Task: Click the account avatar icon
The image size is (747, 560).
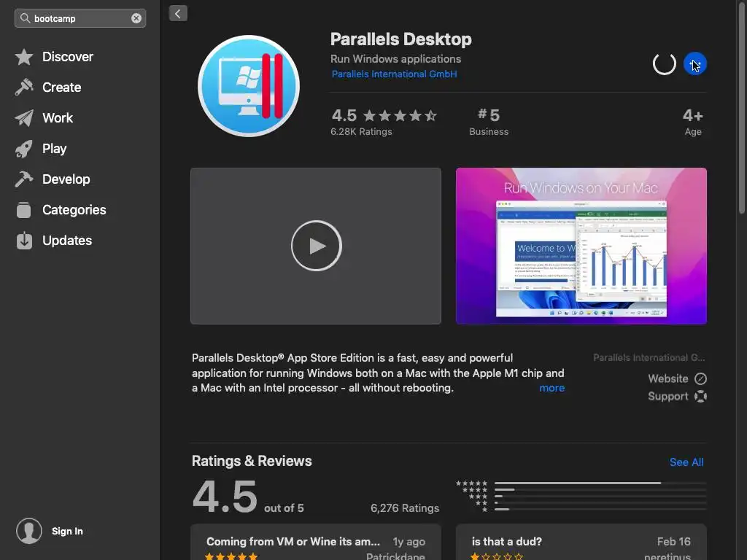Action: point(29,531)
